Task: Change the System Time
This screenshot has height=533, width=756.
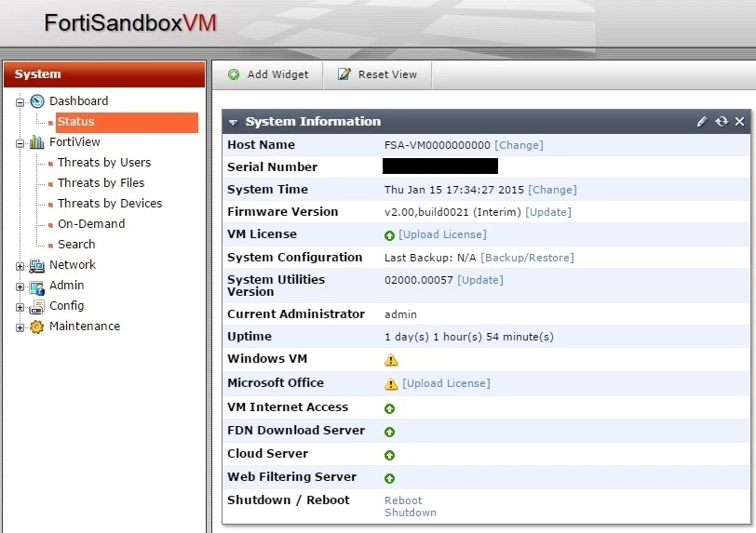Action: 552,190
